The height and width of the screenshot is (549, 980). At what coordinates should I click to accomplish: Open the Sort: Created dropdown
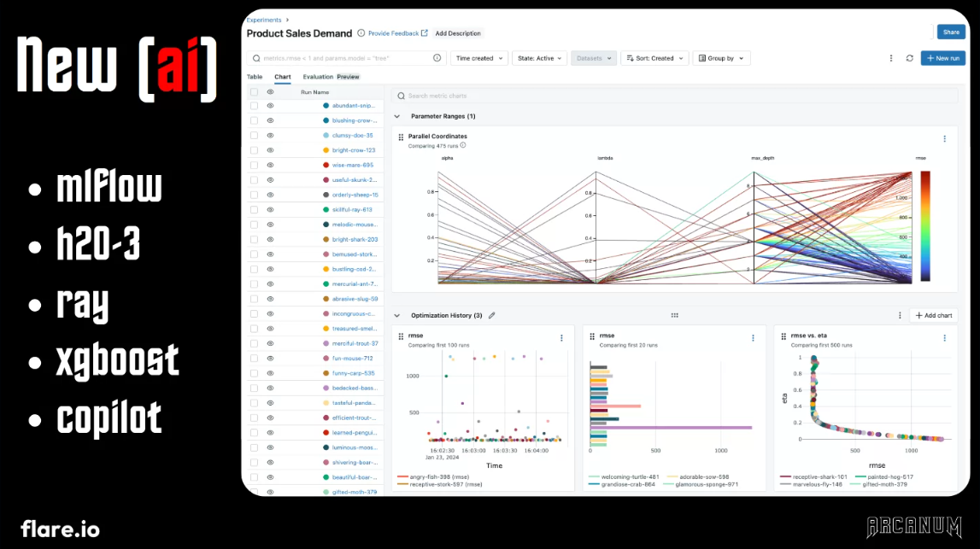tap(654, 58)
